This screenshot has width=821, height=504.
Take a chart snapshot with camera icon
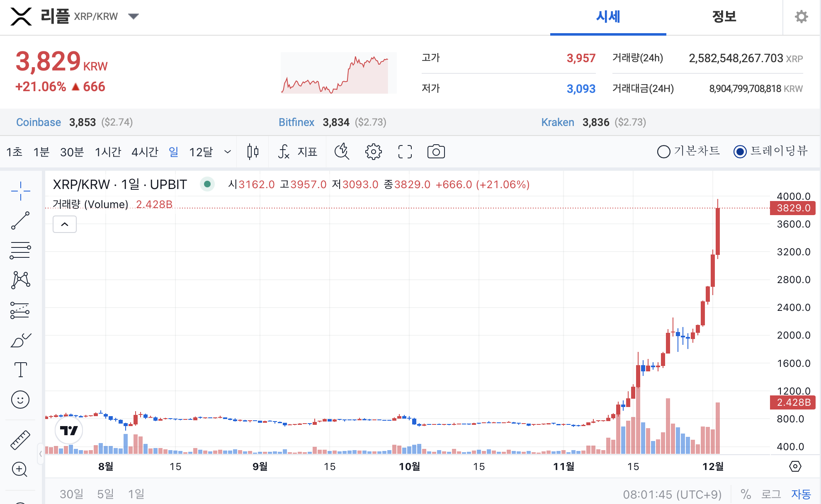[x=436, y=152]
